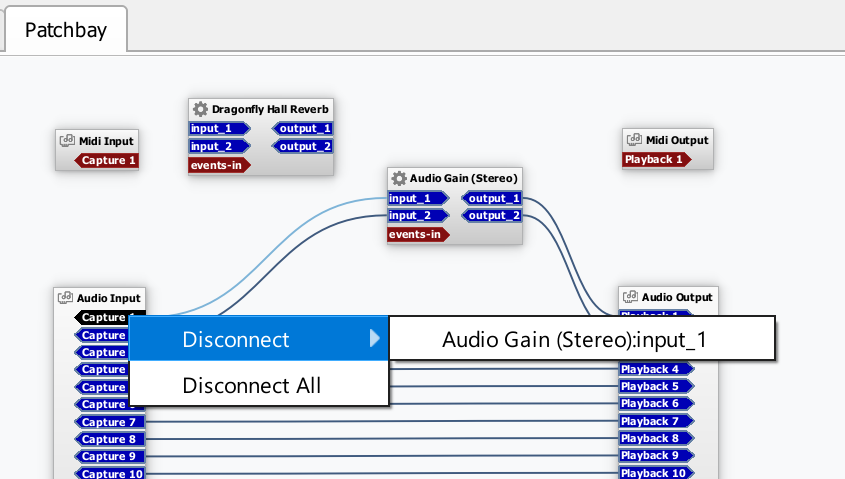The width and height of the screenshot is (845, 479).
Task: Select the Dragonfly events-in port
Action: click(x=219, y=165)
